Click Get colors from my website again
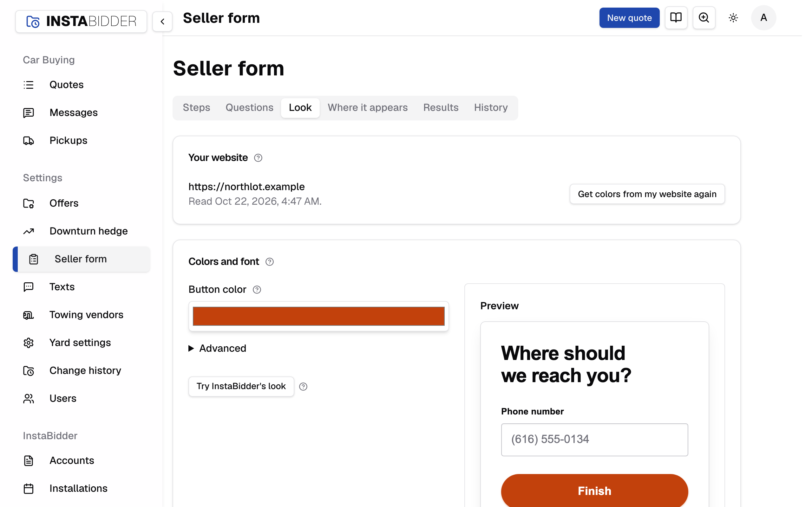The height and width of the screenshot is (507, 812). pos(647,194)
